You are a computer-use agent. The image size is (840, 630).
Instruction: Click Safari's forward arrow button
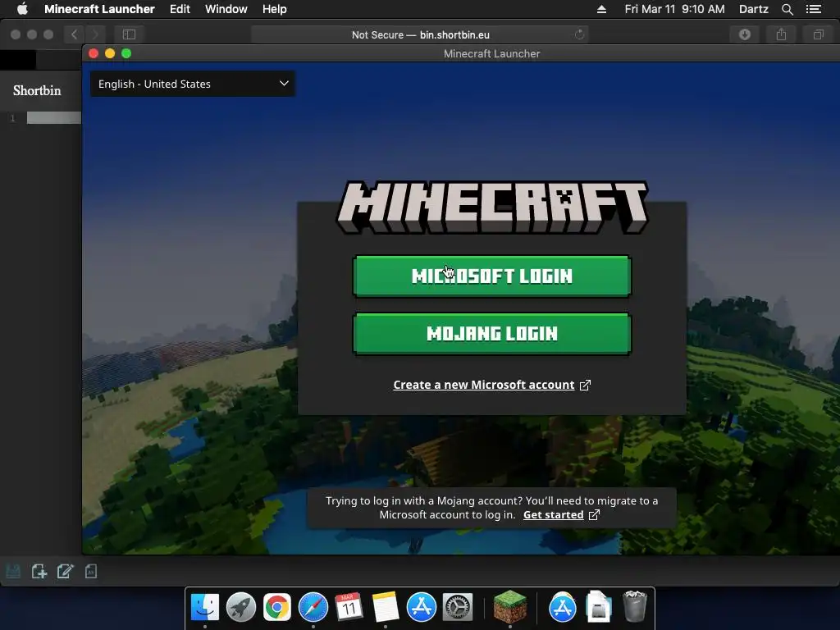tap(95, 34)
